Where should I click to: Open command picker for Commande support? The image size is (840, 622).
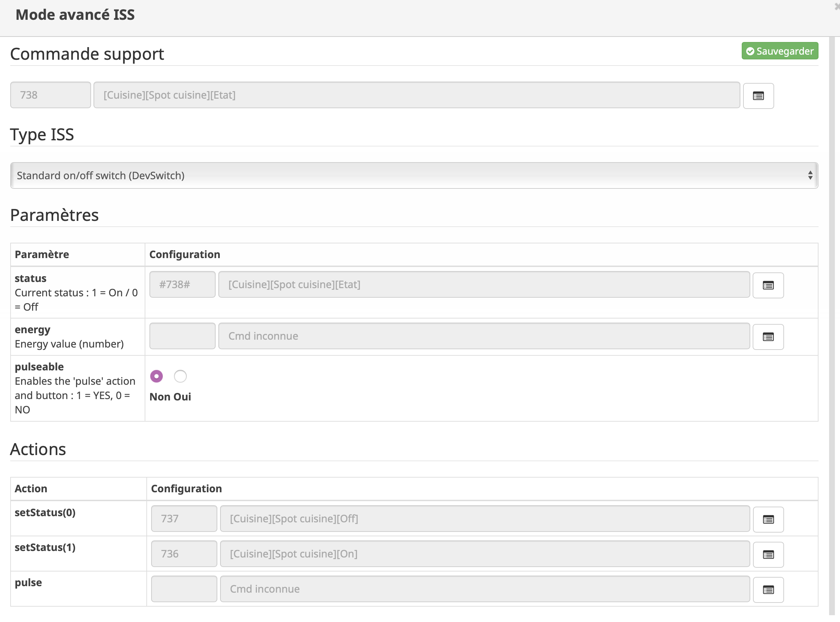point(758,96)
